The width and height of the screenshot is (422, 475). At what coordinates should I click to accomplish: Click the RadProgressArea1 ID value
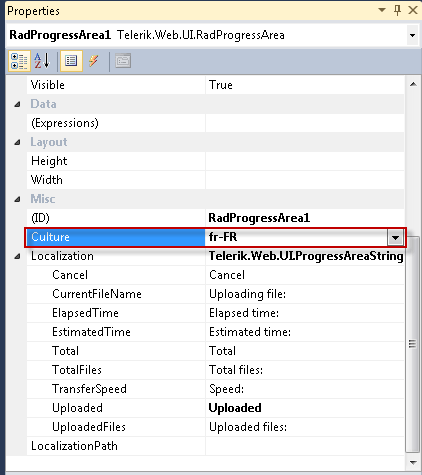pyautogui.click(x=259, y=218)
